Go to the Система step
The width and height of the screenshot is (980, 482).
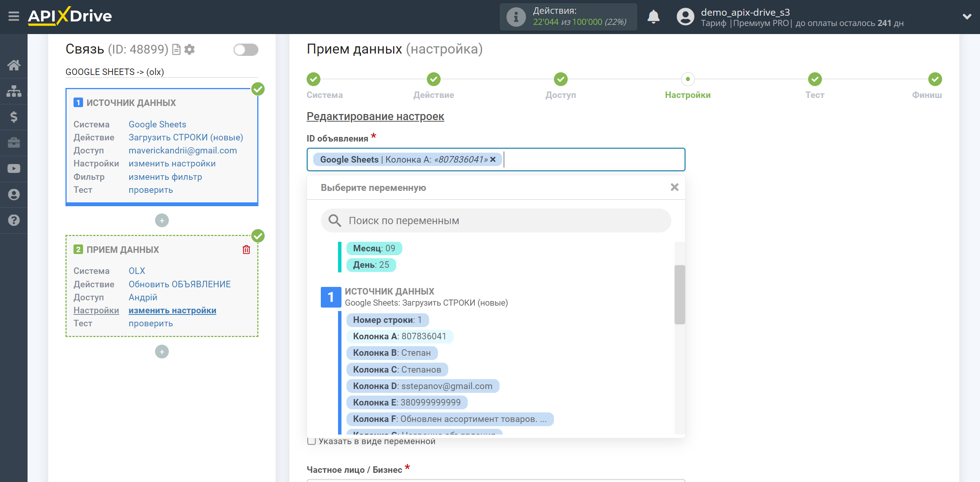(314, 79)
